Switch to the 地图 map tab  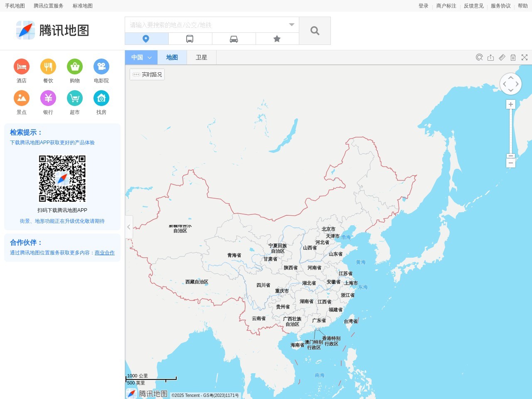pos(172,57)
